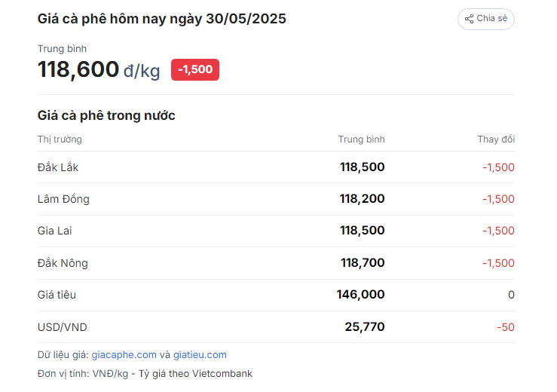Click the Đắk Nông price 118,700
This screenshot has width=557, height=392.
(x=363, y=263)
